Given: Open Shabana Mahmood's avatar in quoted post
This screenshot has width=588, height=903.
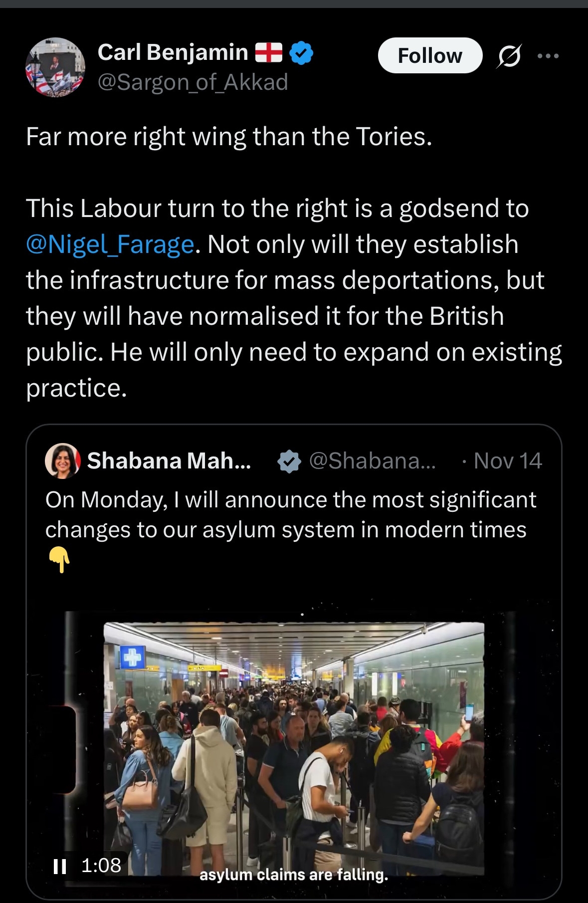Looking at the screenshot, I should coord(63,461).
